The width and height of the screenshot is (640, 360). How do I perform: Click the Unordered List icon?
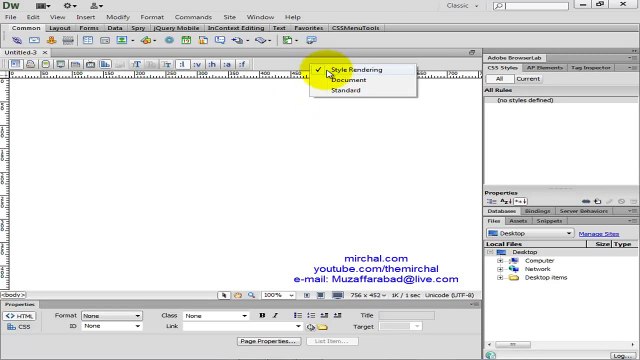point(298,316)
